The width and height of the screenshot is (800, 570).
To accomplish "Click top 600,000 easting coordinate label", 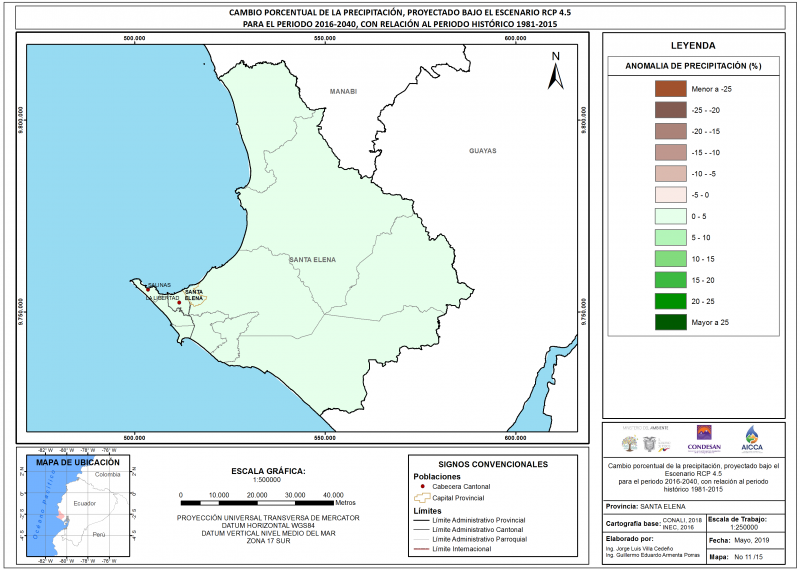I will pyautogui.click(x=515, y=38).
